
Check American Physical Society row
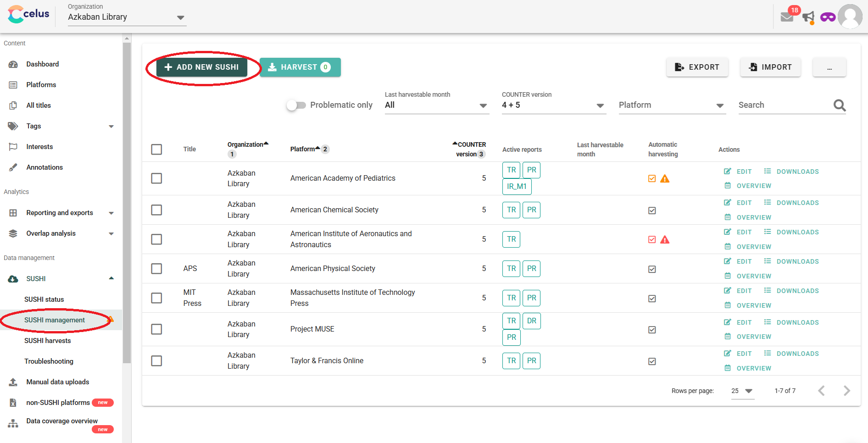pyautogui.click(x=156, y=269)
